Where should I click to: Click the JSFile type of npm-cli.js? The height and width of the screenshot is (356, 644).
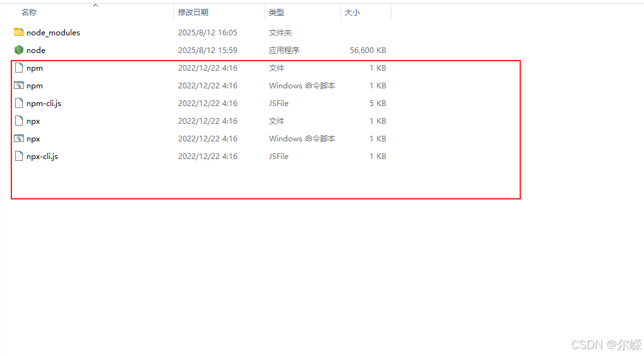point(278,103)
